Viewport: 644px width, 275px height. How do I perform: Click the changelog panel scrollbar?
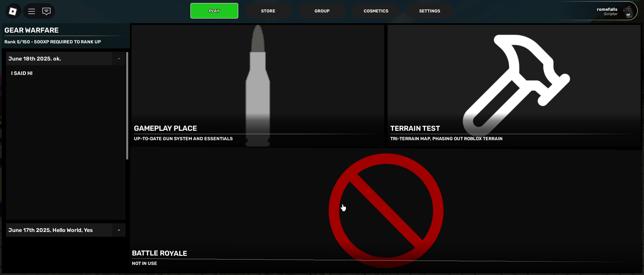click(127, 106)
